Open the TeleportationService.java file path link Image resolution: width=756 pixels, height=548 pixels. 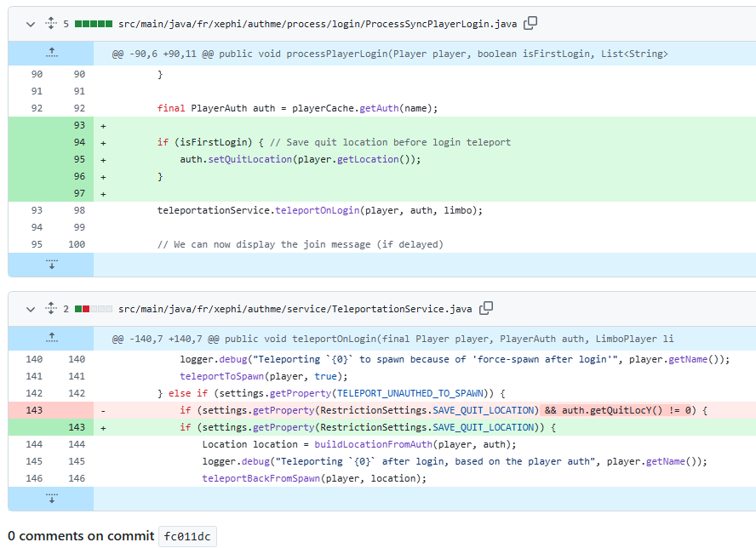point(295,309)
